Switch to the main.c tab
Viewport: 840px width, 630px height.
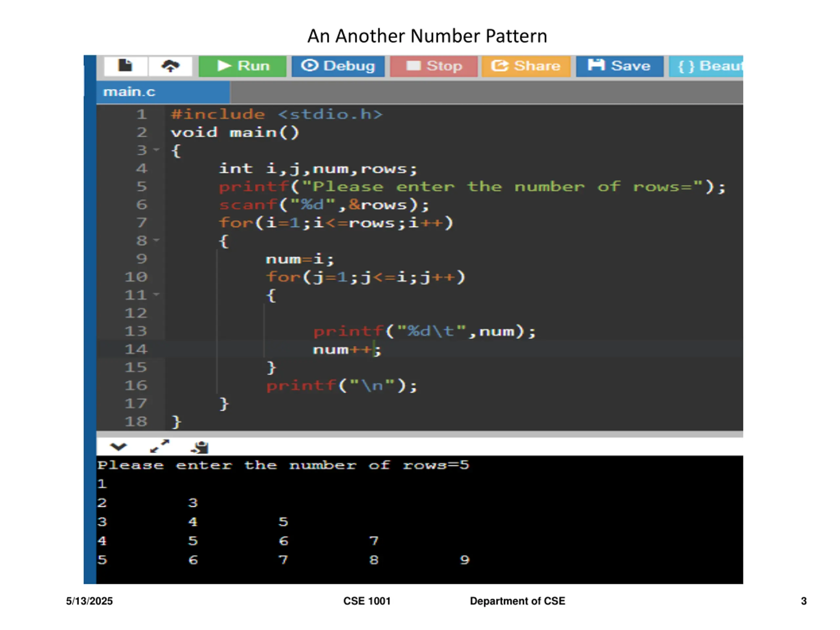pyautogui.click(x=163, y=92)
